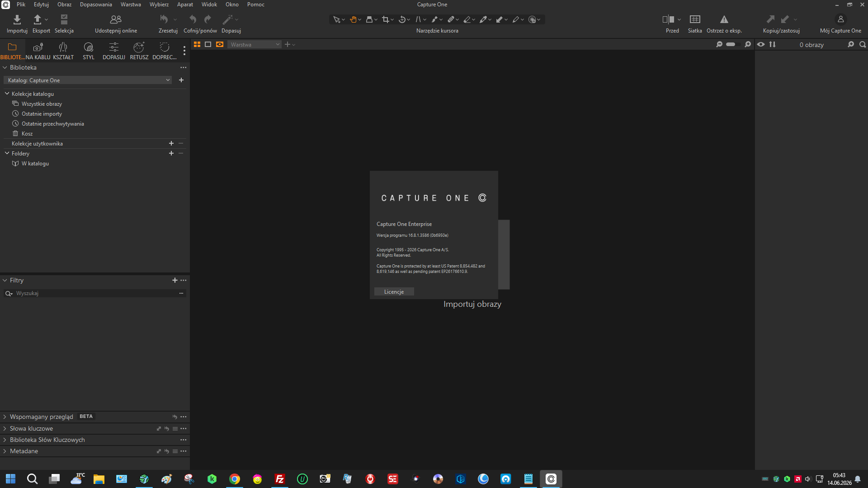Add a folder in Foldery section
The image size is (868, 488).
click(x=171, y=154)
